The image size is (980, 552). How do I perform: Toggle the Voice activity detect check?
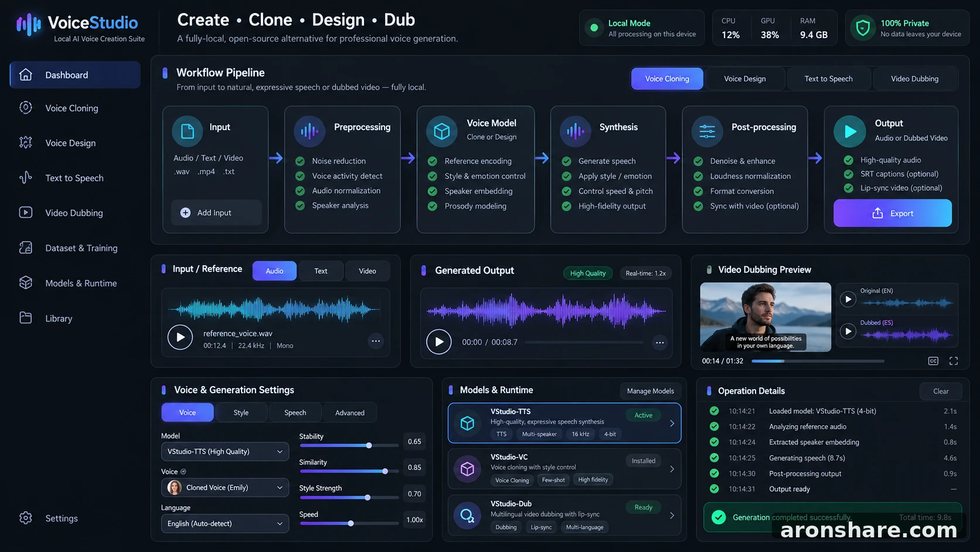tap(300, 176)
